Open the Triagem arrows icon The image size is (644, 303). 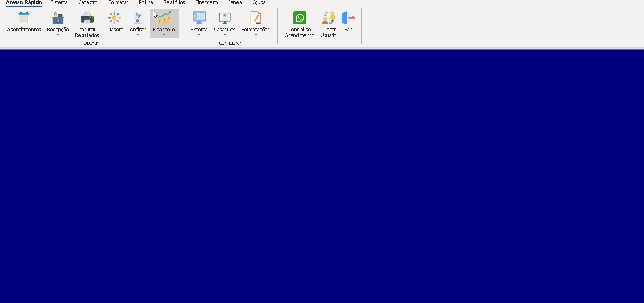(114, 18)
